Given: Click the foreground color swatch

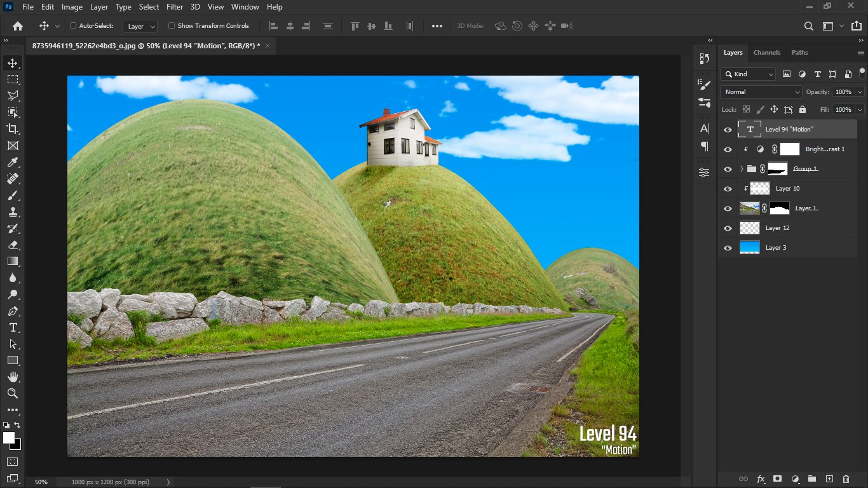Looking at the screenshot, I should (9, 438).
